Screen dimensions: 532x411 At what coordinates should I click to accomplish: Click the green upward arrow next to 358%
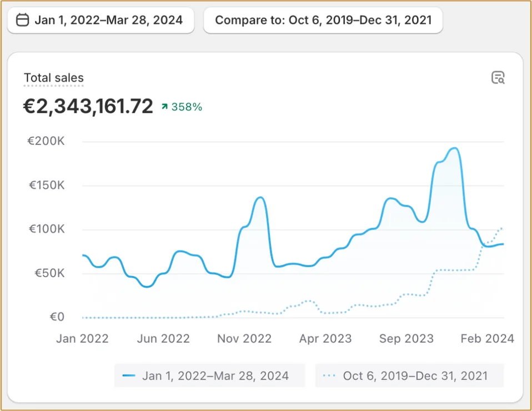click(x=164, y=107)
